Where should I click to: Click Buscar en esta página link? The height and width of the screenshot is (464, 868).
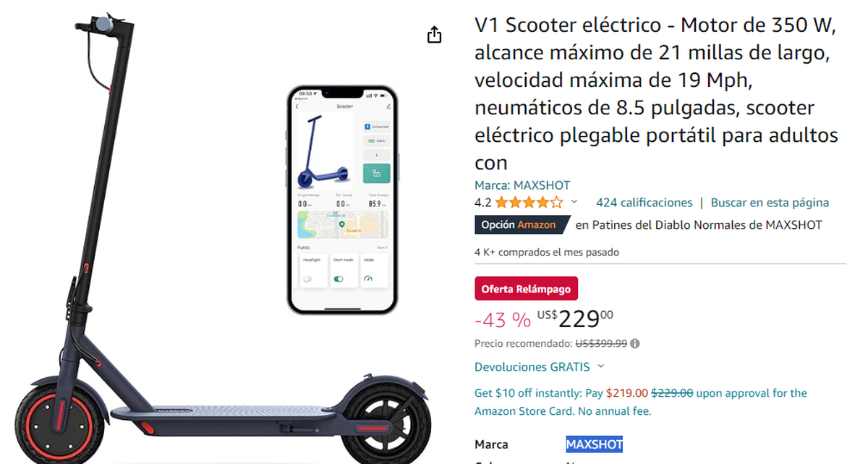770,203
